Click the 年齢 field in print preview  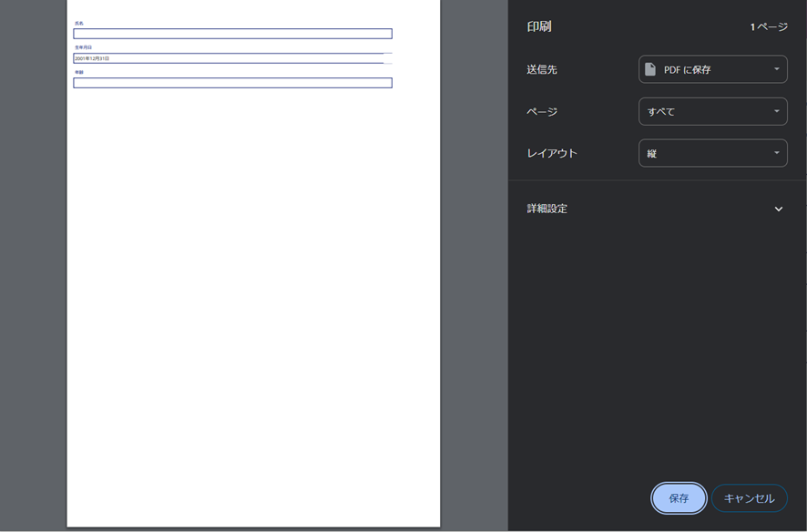[232, 83]
